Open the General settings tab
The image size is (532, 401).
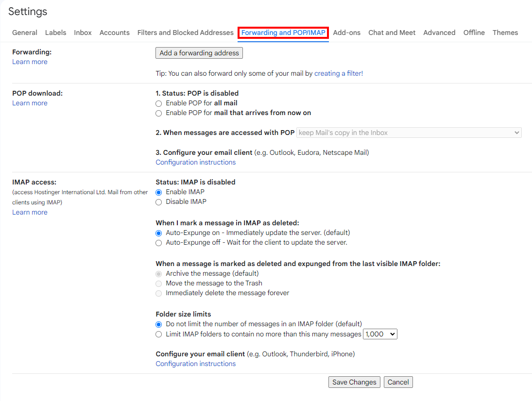click(25, 33)
